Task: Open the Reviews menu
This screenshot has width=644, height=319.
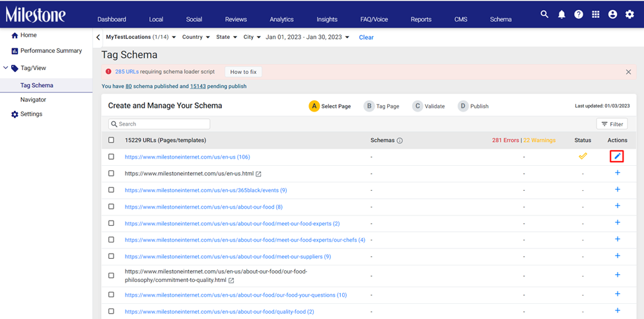Action: click(x=236, y=19)
